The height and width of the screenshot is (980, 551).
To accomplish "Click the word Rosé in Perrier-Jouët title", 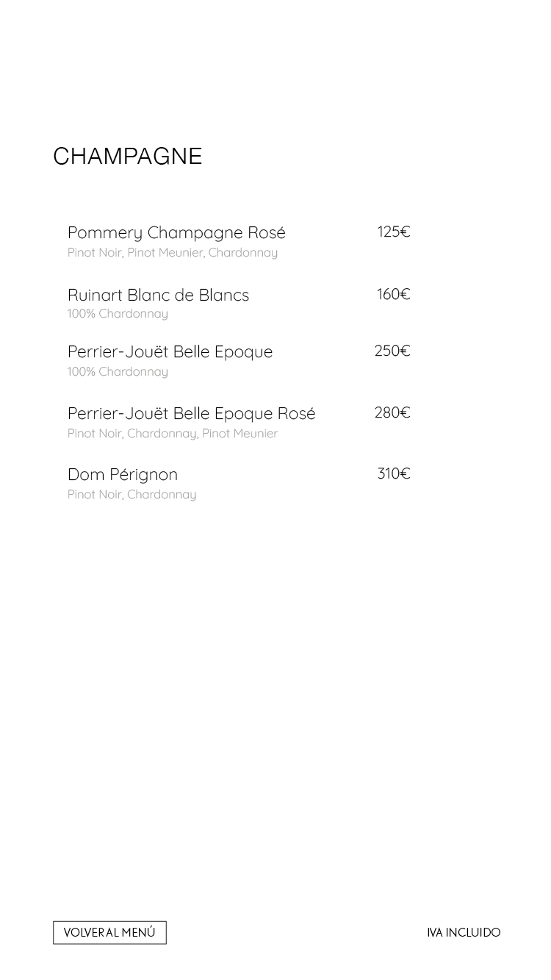I will point(296,413).
